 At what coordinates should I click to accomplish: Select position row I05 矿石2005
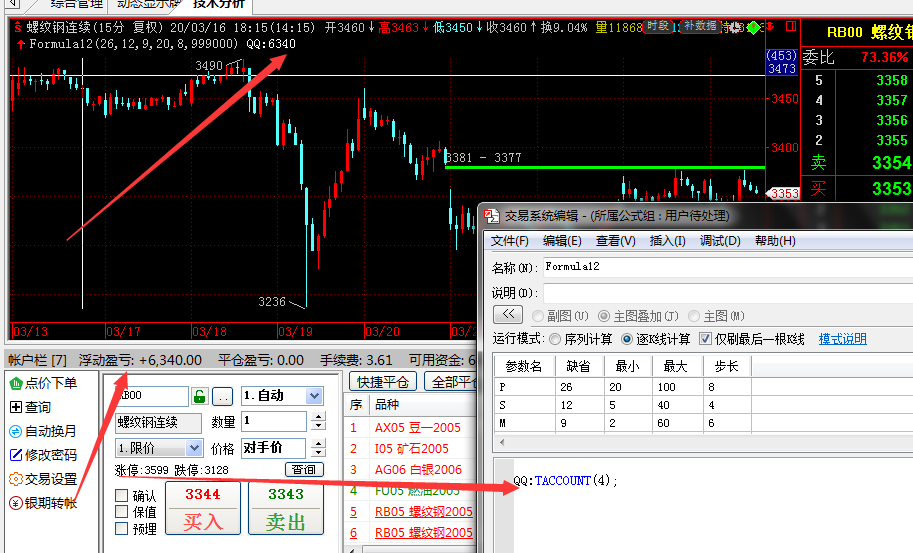click(412, 449)
